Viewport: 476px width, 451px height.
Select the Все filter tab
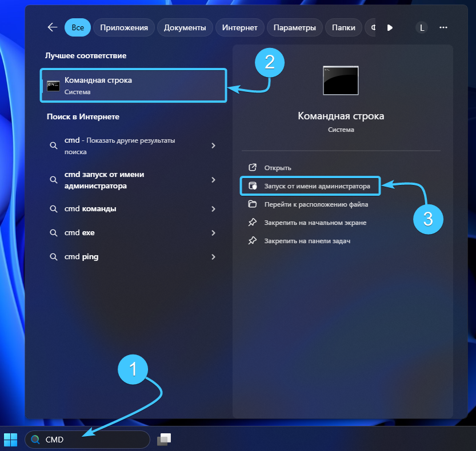pyautogui.click(x=77, y=27)
